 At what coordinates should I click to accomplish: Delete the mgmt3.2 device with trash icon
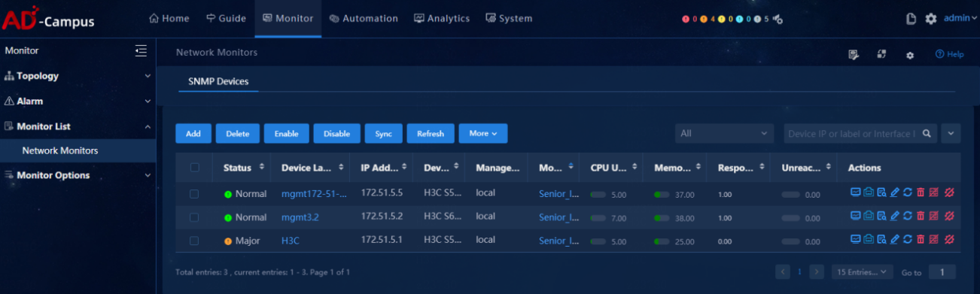921,217
